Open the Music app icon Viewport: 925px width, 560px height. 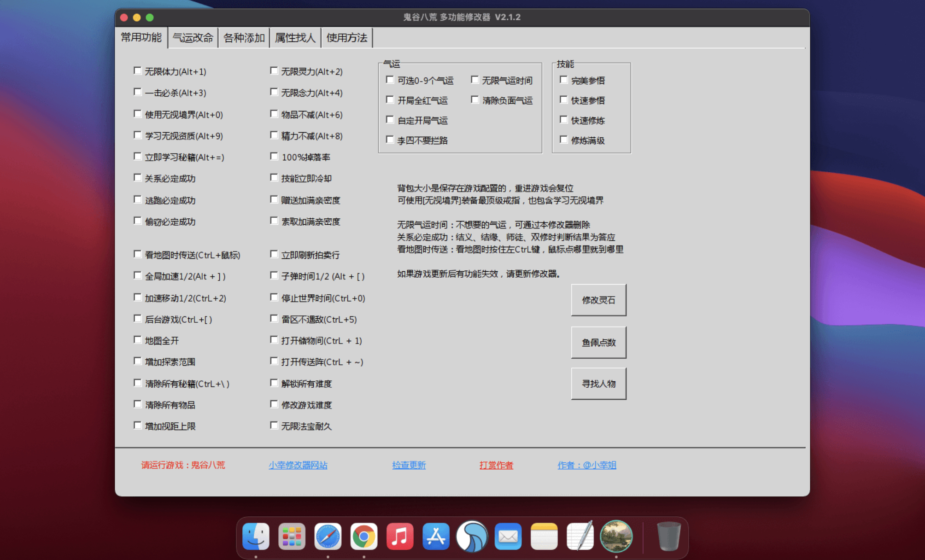(x=399, y=537)
